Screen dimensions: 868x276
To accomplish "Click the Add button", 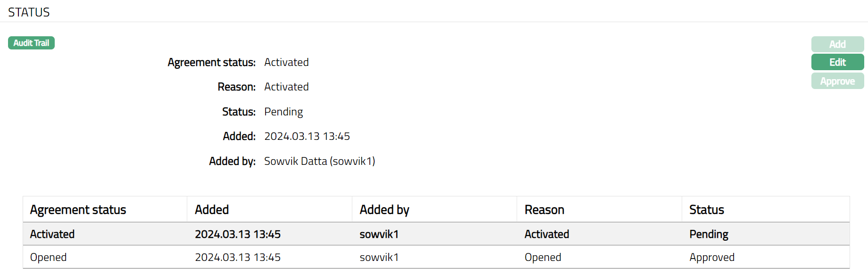I will pyautogui.click(x=837, y=44).
